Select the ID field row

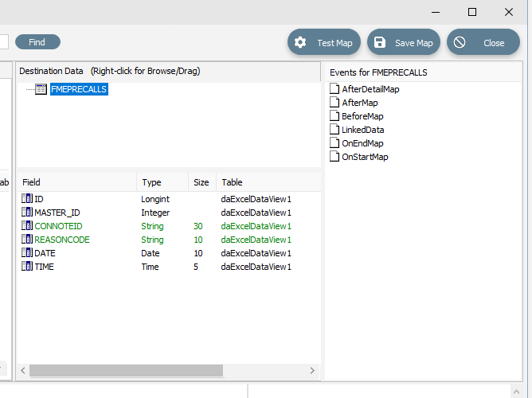point(169,199)
